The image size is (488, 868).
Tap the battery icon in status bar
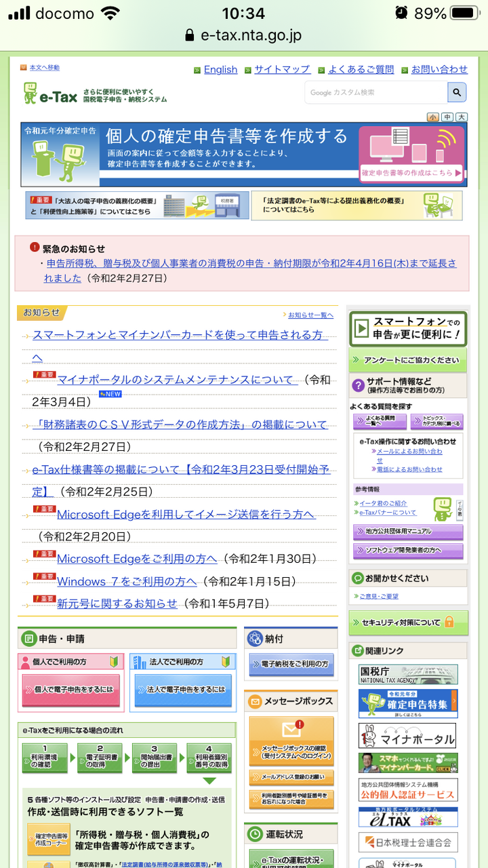tap(465, 13)
